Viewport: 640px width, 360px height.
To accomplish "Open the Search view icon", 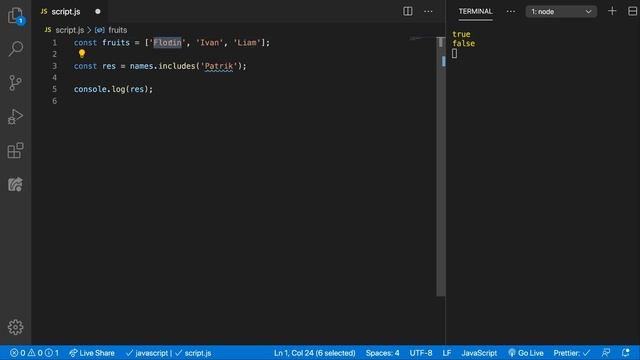I will [16, 49].
